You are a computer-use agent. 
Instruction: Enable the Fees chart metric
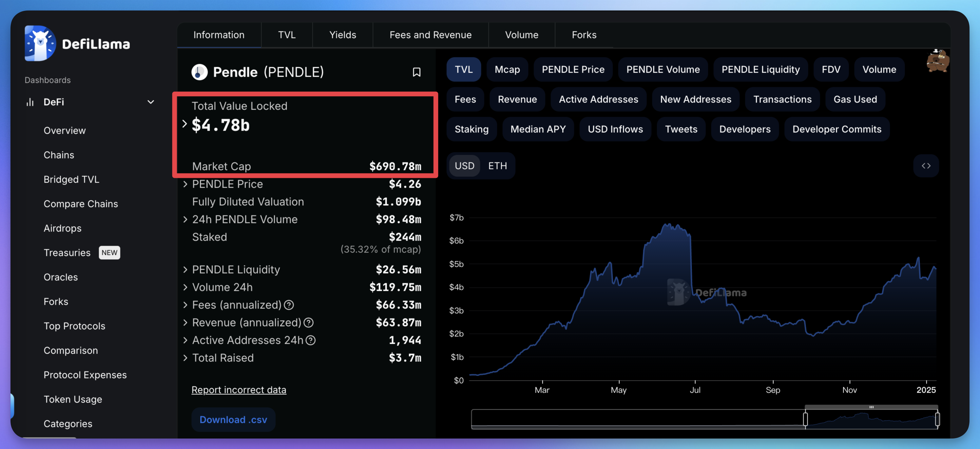(465, 99)
